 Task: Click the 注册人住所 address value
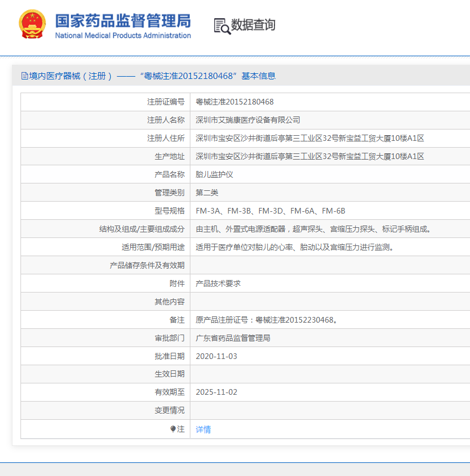tap(310, 139)
